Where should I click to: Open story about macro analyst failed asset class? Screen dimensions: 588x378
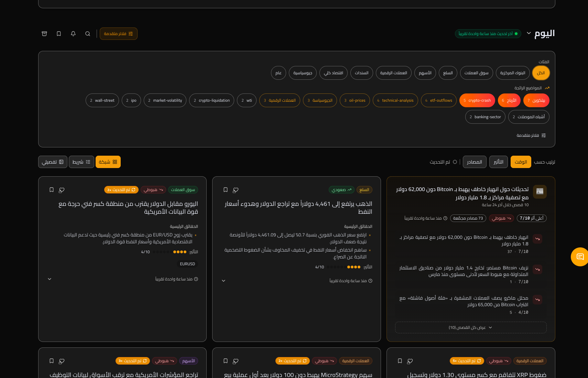[x=471, y=304]
